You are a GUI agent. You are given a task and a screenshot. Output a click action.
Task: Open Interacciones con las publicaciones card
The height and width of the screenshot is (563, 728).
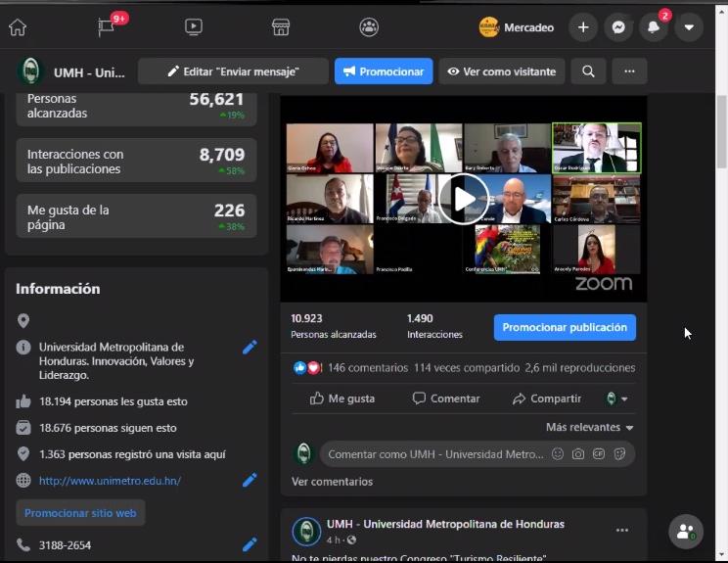pyautogui.click(x=136, y=161)
